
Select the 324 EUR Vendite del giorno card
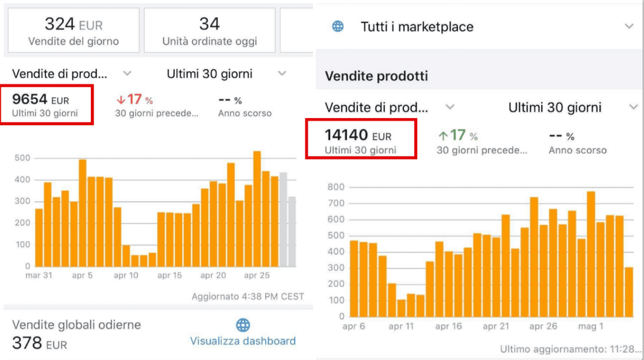(73, 30)
